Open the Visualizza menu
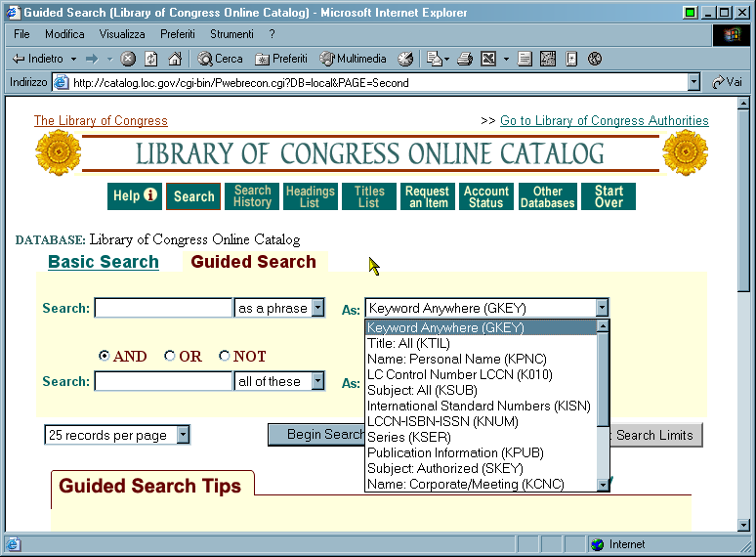This screenshot has width=756, height=557. point(122,34)
